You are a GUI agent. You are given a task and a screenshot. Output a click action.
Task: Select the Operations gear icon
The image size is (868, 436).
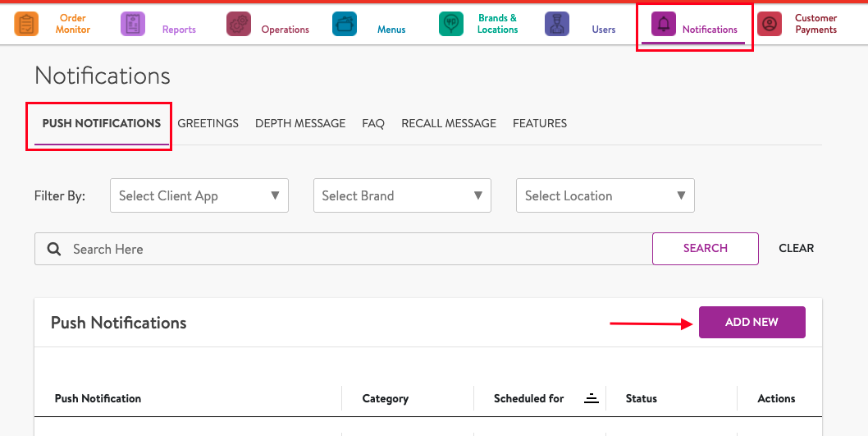coord(239,25)
